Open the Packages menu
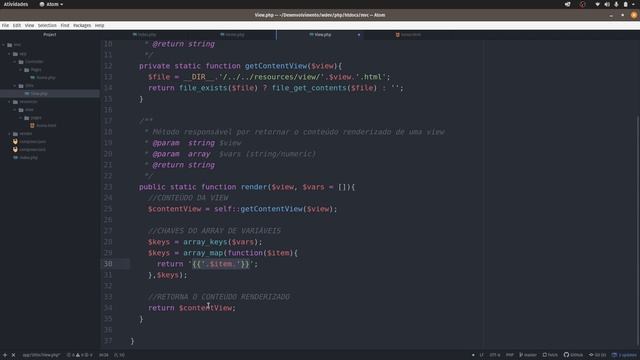This screenshot has width=640, height=360. pos(82,25)
